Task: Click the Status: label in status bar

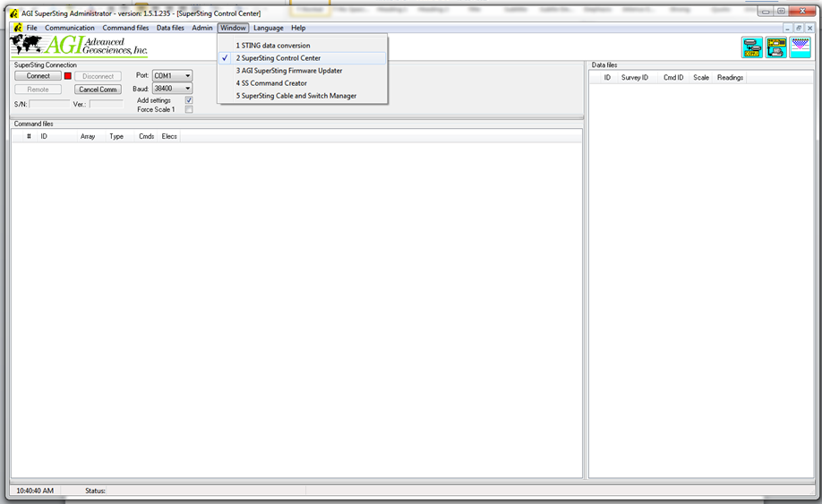Action: (96, 491)
